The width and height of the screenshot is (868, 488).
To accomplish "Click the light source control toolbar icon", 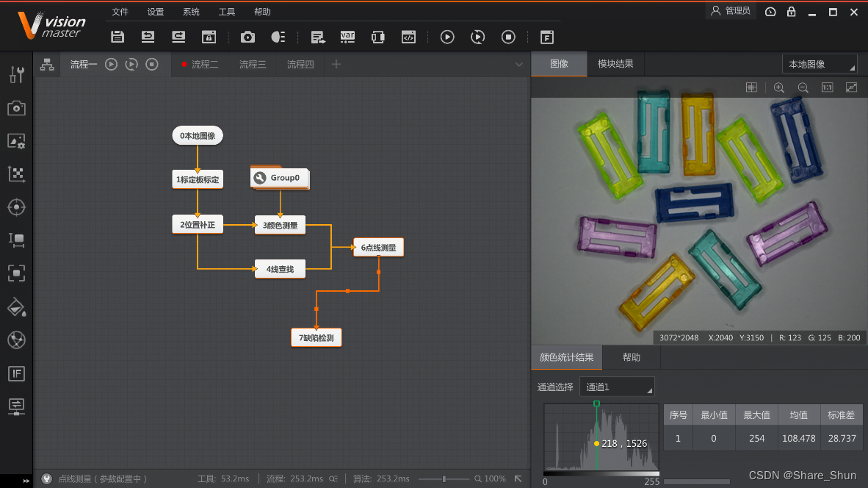I will [x=277, y=37].
